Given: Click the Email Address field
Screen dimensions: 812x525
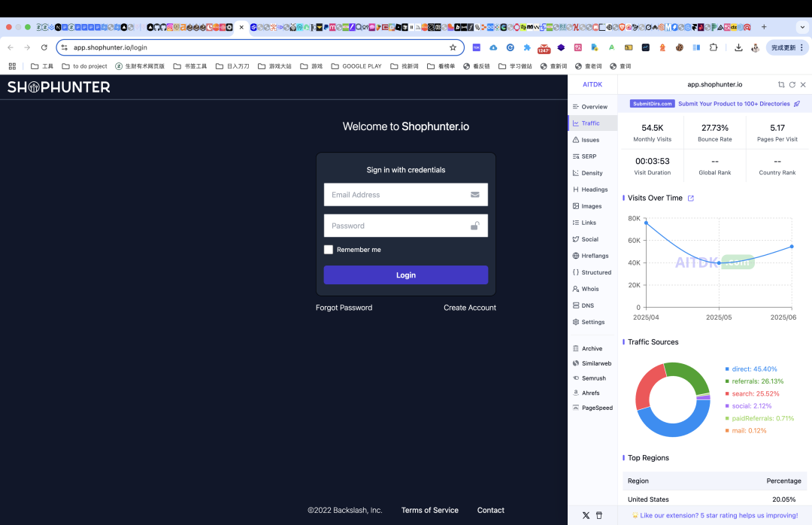Looking at the screenshot, I should click(x=405, y=194).
